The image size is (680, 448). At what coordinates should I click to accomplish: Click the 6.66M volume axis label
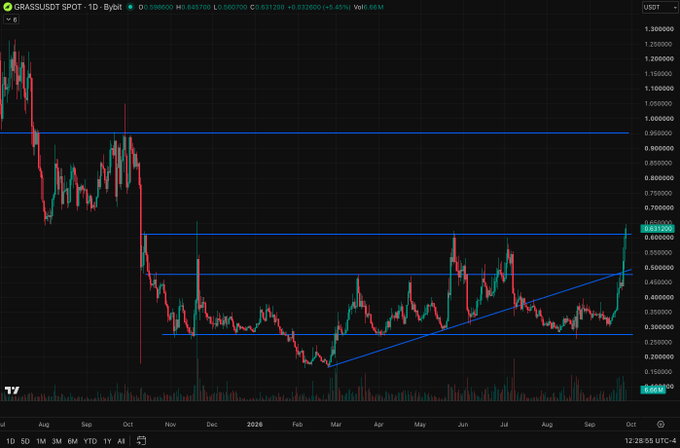click(653, 390)
